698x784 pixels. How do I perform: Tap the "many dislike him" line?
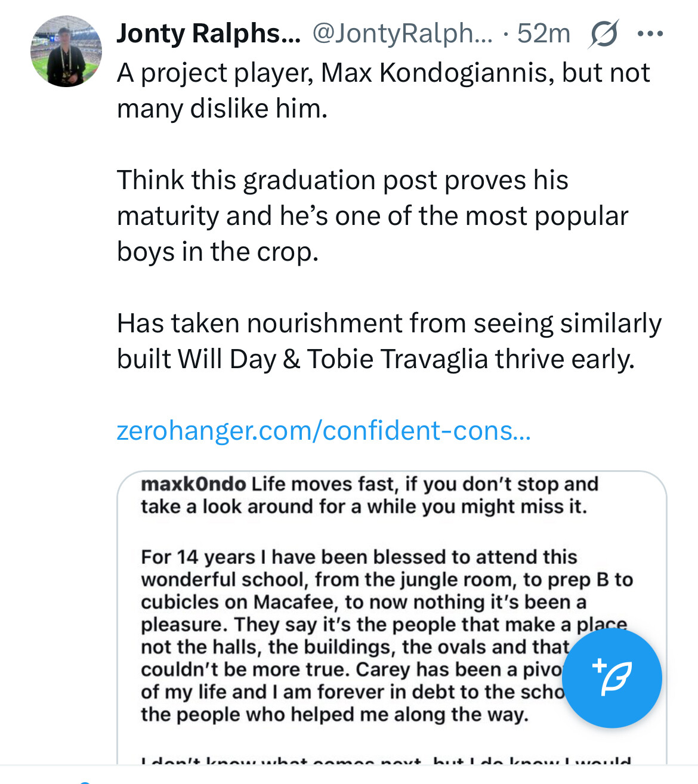(222, 109)
